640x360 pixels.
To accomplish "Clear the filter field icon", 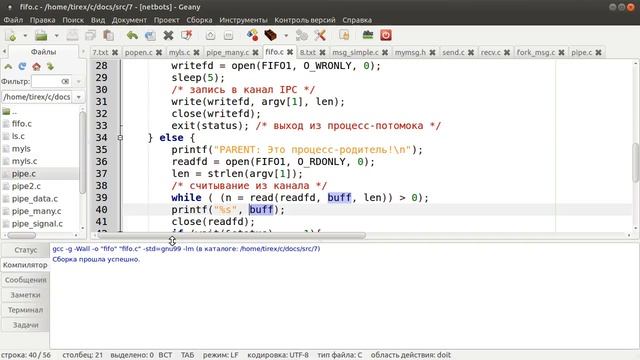I will [x=65, y=81].
